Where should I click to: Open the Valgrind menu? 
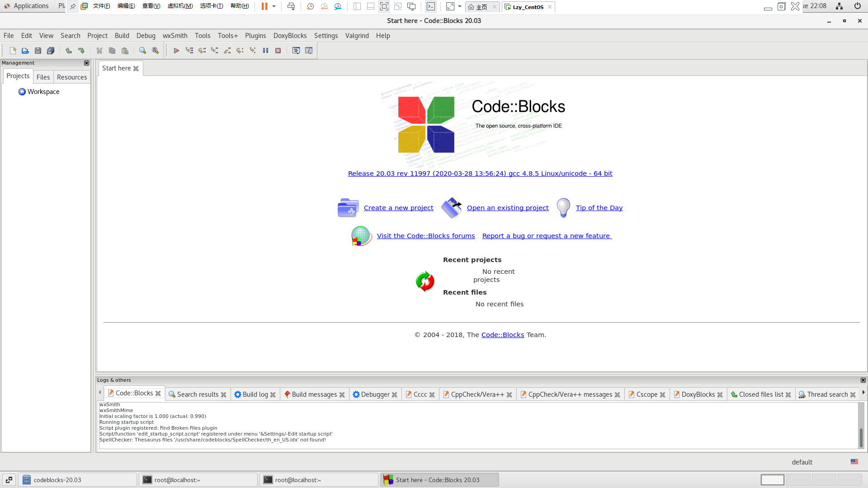pyautogui.click(x=357, y=36)
